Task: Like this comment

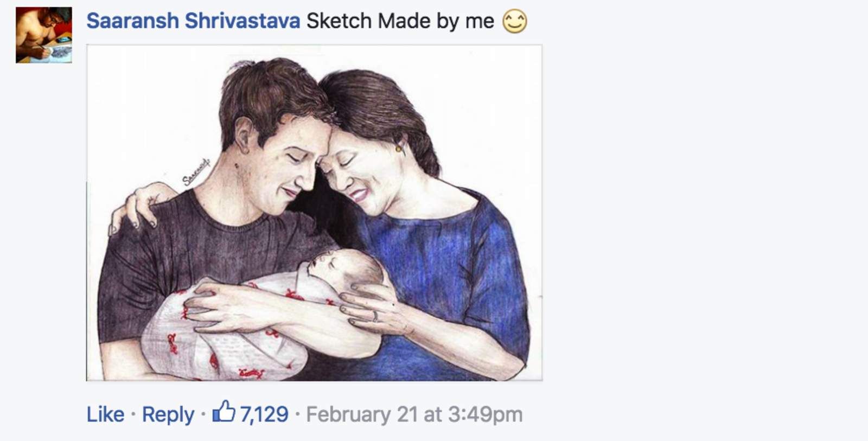Action: click(x=105, y=414)
